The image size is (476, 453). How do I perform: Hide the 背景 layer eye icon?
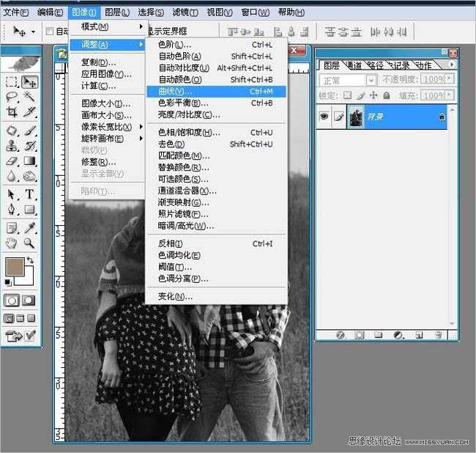[324, 116]
